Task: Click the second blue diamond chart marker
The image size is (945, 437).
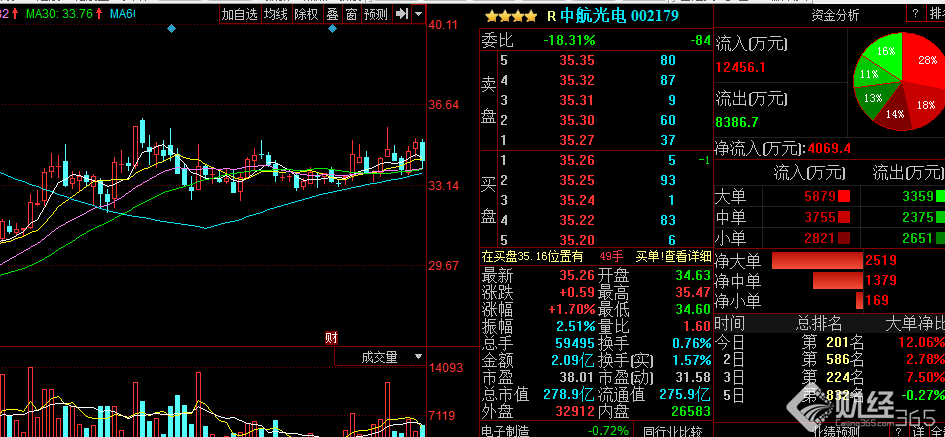Action: (332, 28)
